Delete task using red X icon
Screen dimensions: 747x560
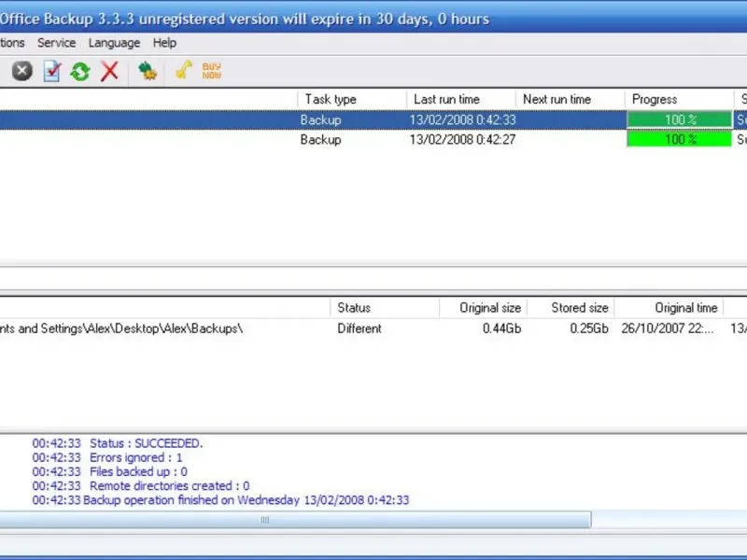[109, 72]
